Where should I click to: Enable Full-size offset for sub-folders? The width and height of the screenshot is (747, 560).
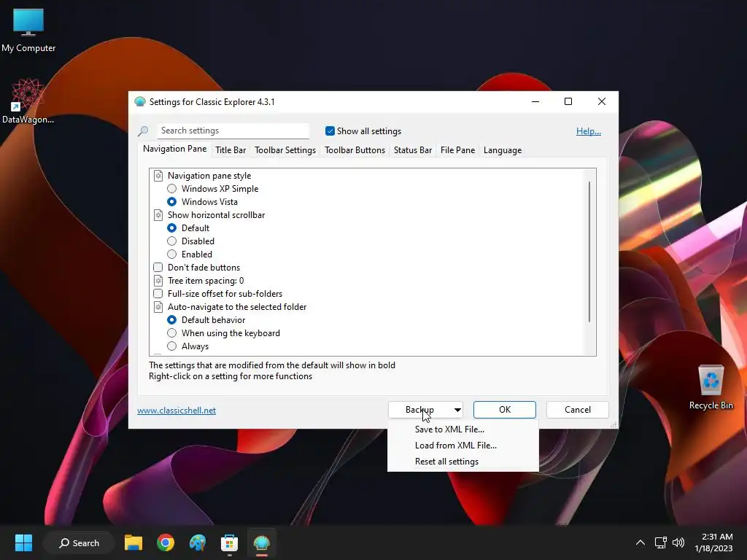pos(158,294)
